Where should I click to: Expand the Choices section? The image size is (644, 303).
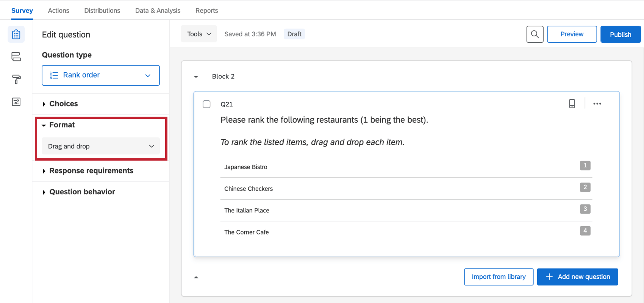tap(63, 104)
